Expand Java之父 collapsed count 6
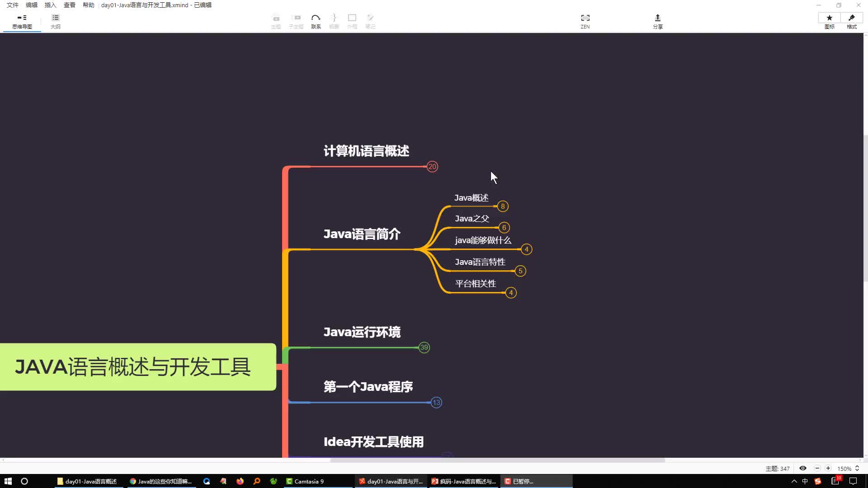Screen dimensions: 868x488 pyautogui.click(x=504, y=228)
